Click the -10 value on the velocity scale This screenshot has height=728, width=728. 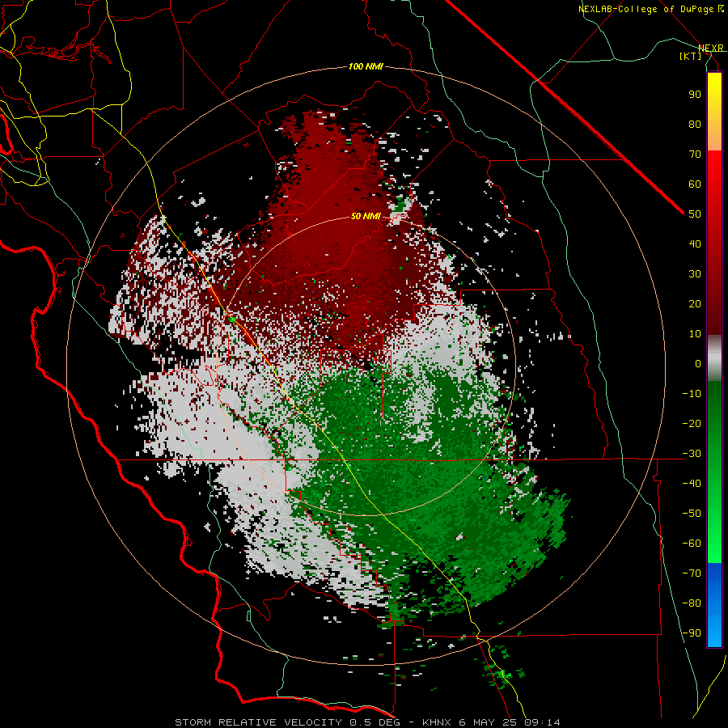click(692, 394)
